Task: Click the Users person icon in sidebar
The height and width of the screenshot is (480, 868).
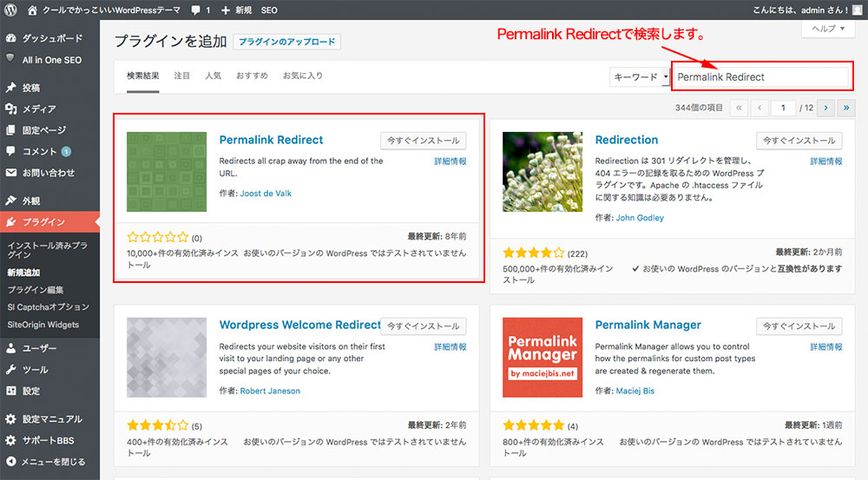Action: tap(11, 348)
